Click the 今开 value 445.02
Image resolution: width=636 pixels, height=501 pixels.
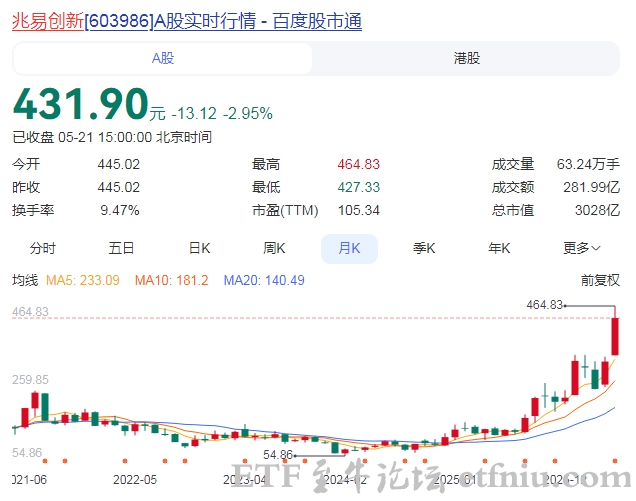[118, 164]
